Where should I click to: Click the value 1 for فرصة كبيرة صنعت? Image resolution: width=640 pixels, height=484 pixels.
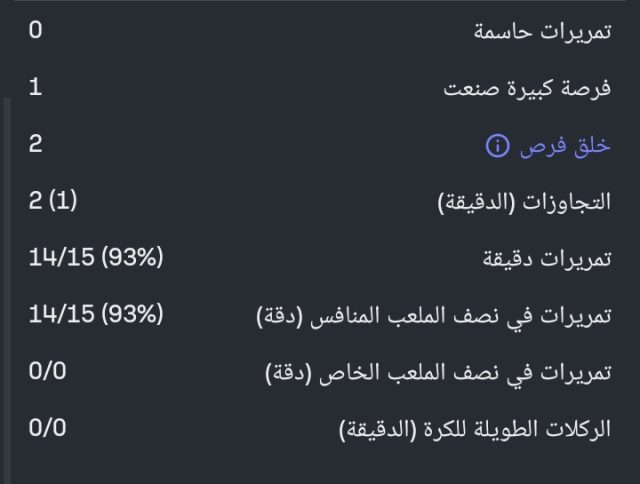pos(36,88)
